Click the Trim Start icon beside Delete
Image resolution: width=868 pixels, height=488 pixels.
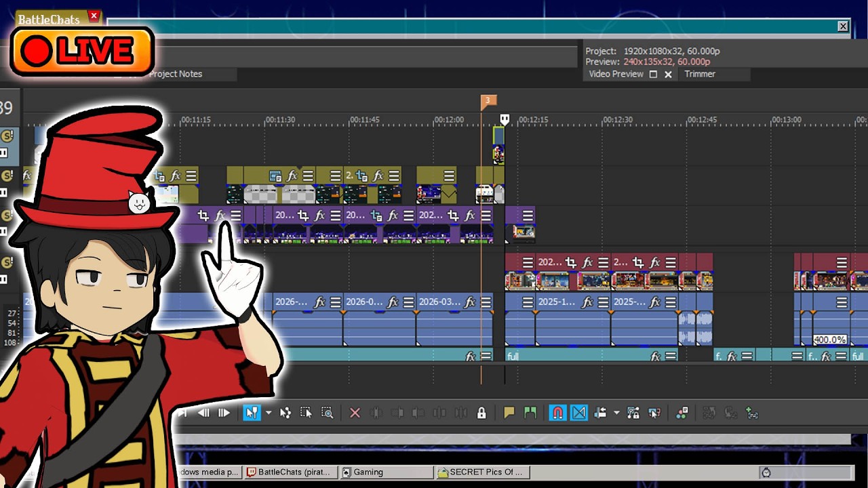pyautogui.click(x=376, y=413)
